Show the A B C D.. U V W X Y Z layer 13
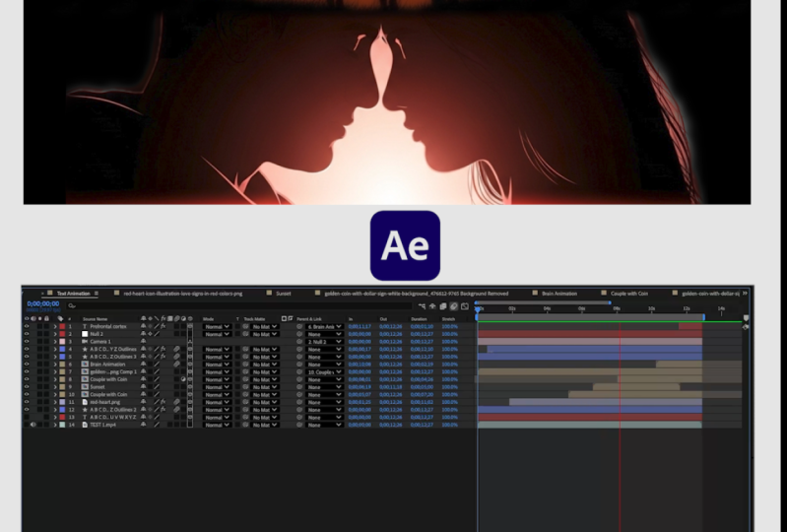This screenshot has height=532, width=787. pyautogui.click(x=27, y=417)
